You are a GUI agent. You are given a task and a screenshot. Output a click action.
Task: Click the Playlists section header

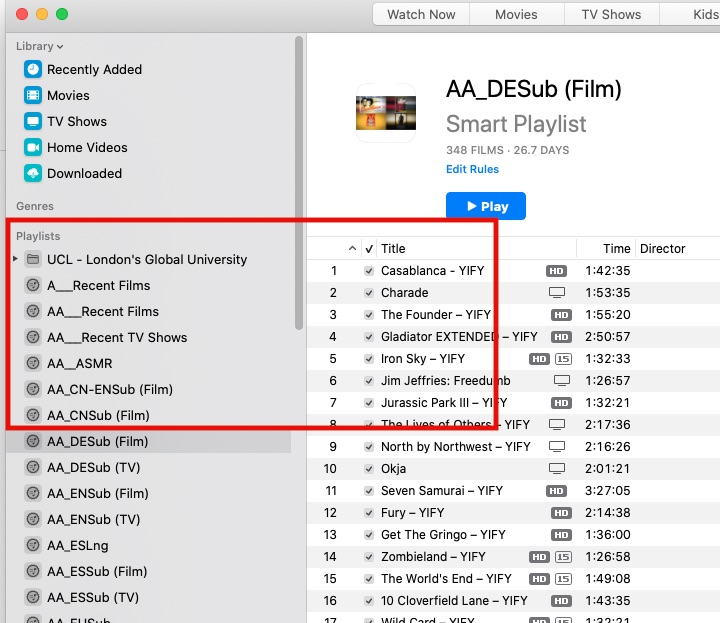38,236
